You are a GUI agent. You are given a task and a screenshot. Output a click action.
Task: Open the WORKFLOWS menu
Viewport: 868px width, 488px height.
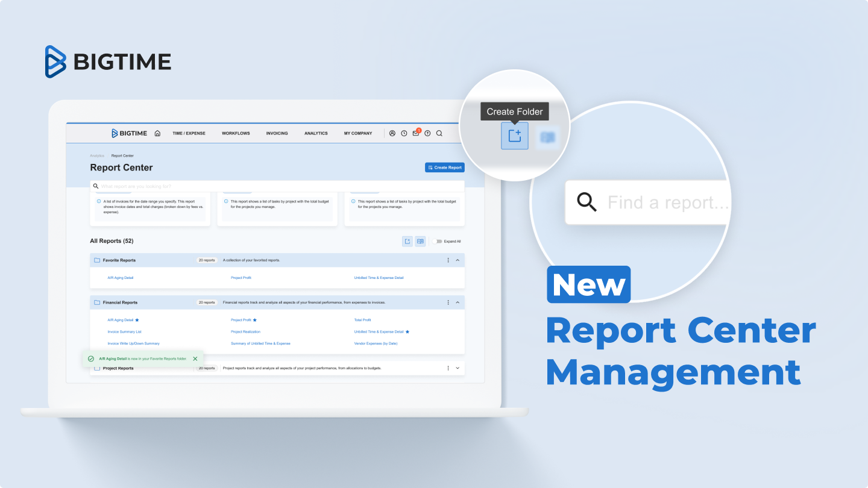[236, 133]
